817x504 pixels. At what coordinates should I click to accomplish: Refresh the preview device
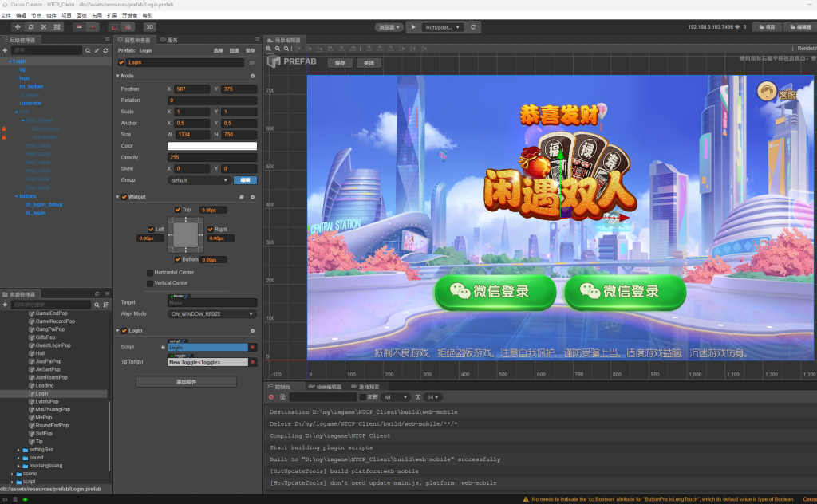(473, 27)
